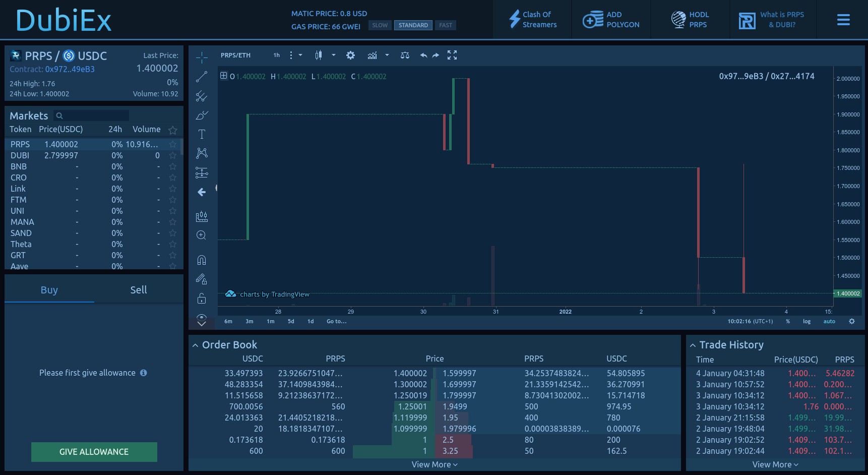Set chart range to 1d
The height and width of the screenshot is (475, 868).
[311, 321]
